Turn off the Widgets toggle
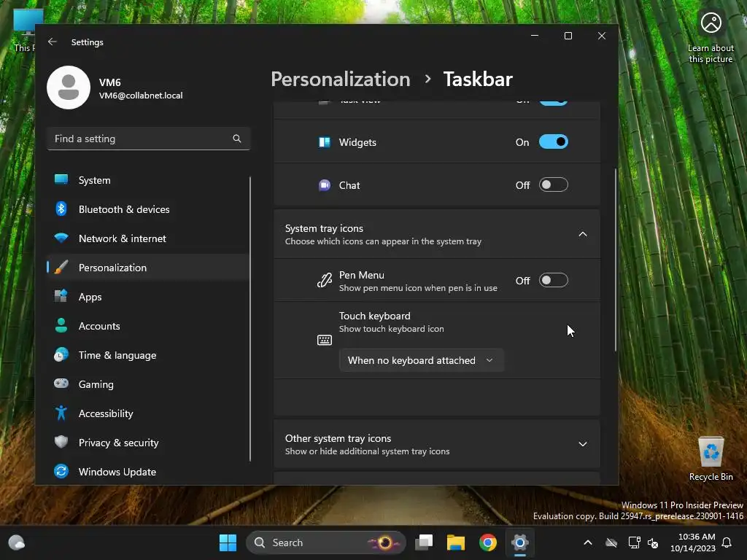 click(x=553, y=142)
